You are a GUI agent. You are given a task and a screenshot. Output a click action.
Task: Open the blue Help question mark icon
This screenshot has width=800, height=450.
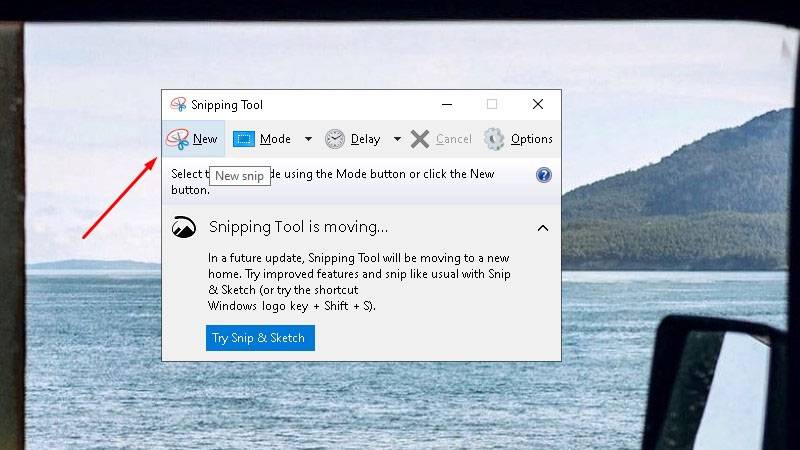point(544,175)
